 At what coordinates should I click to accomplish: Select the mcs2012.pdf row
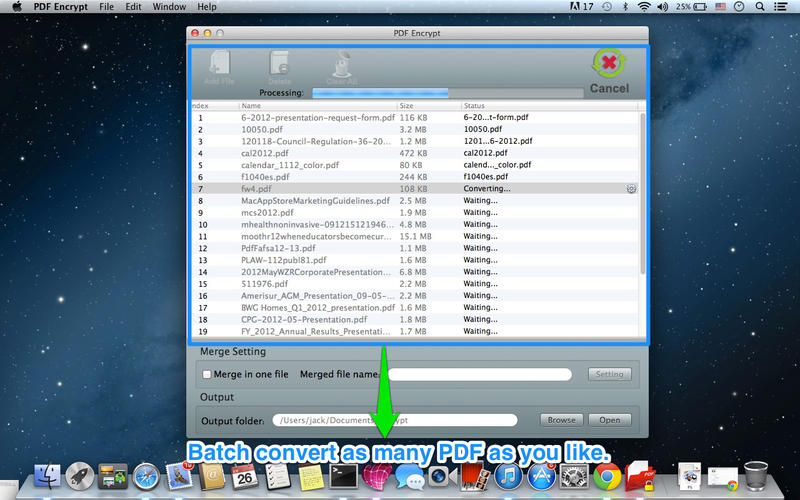coord(415,213)
